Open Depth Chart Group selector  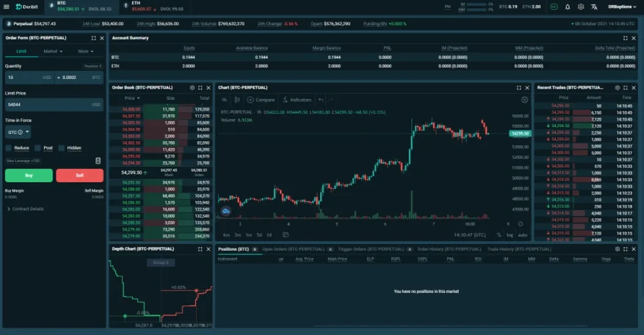(x=160, y=262)
